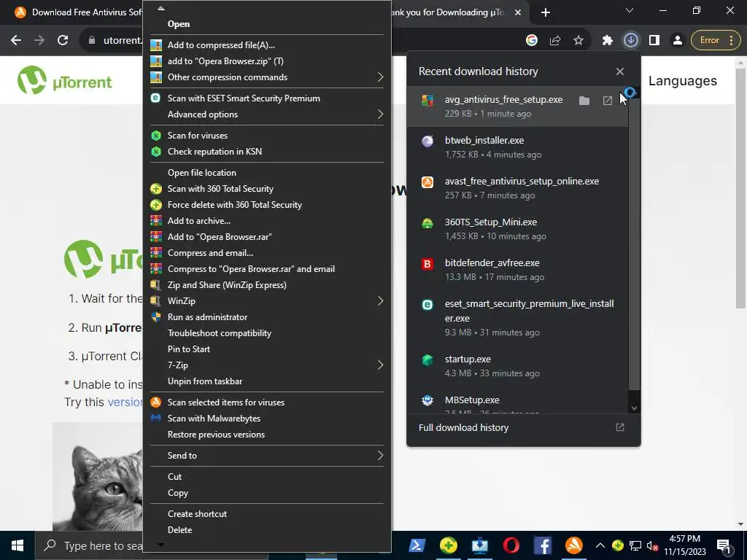747x560 pixels.
Task: Click the µTorrent logo
Action: click(x=64, y=80)
